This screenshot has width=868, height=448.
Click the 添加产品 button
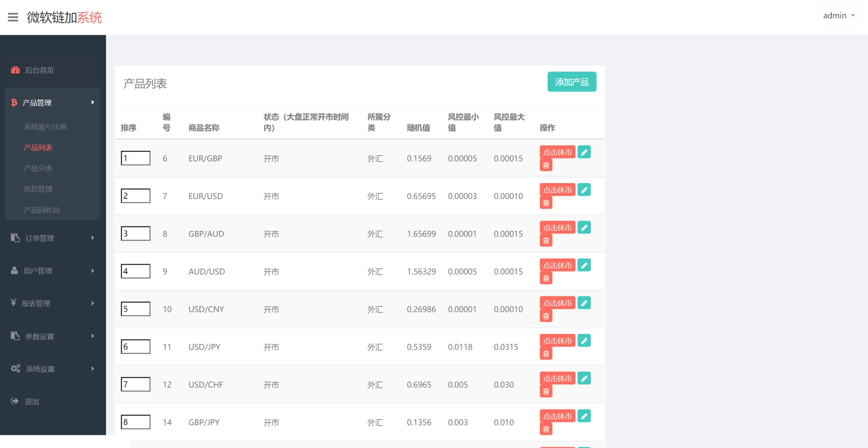(x=572, y=82)
